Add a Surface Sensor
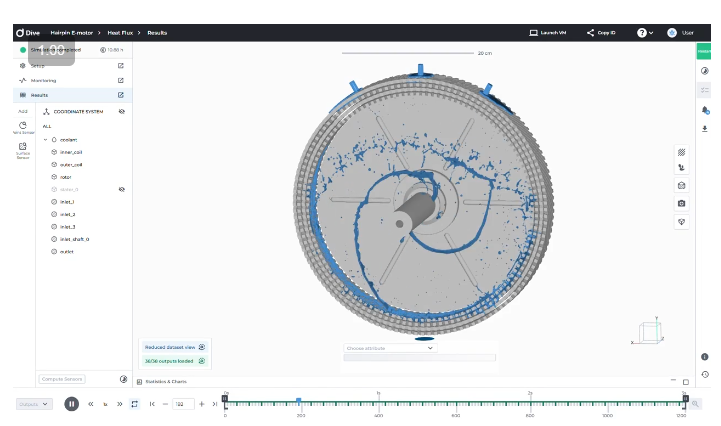 [22, 149]
